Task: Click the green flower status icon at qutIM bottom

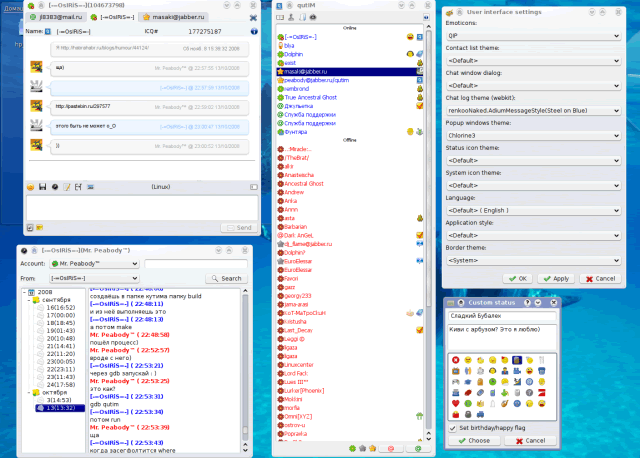Action: click(352, 448)
